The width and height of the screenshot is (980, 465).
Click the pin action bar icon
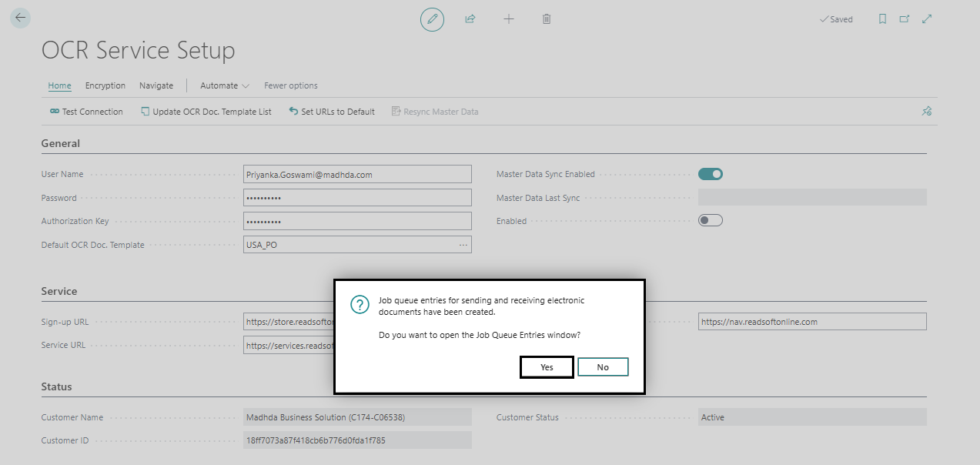click(x=927, y=112)
